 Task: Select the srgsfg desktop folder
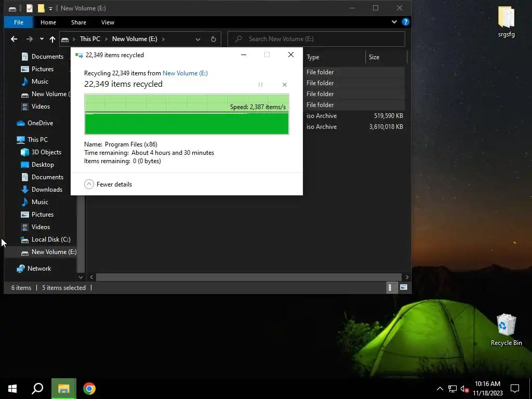[506, 22]
